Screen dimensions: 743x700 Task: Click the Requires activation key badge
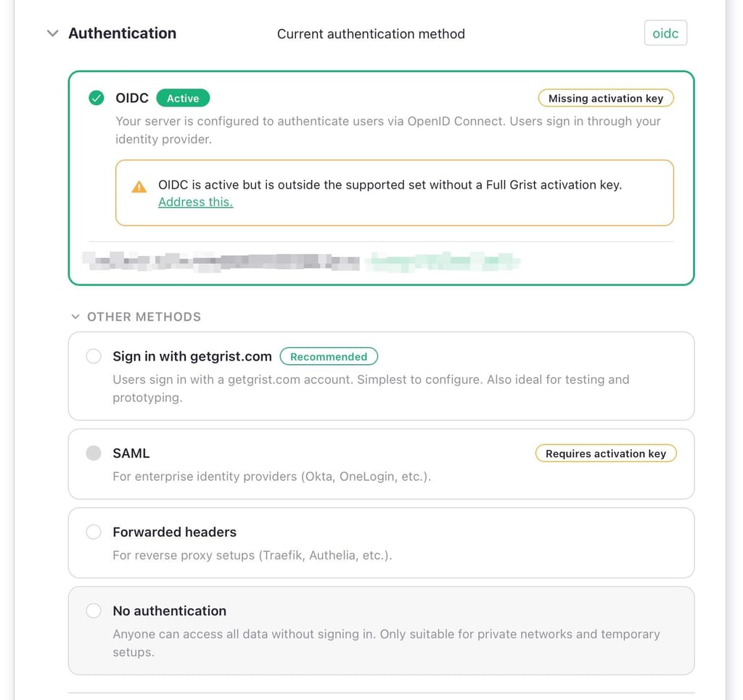pos(606,453)
